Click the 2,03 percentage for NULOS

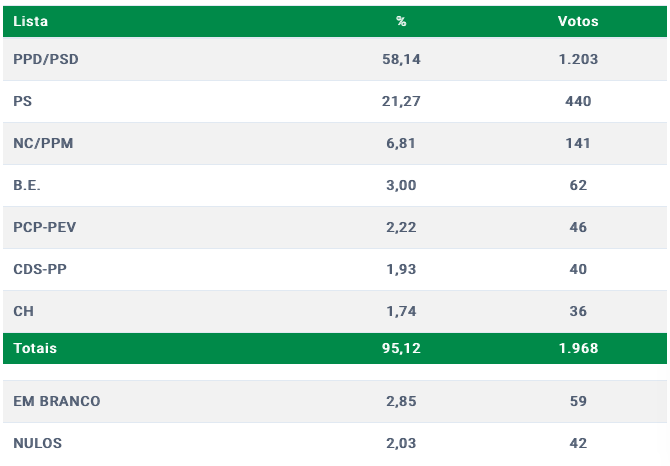point(401,443)
